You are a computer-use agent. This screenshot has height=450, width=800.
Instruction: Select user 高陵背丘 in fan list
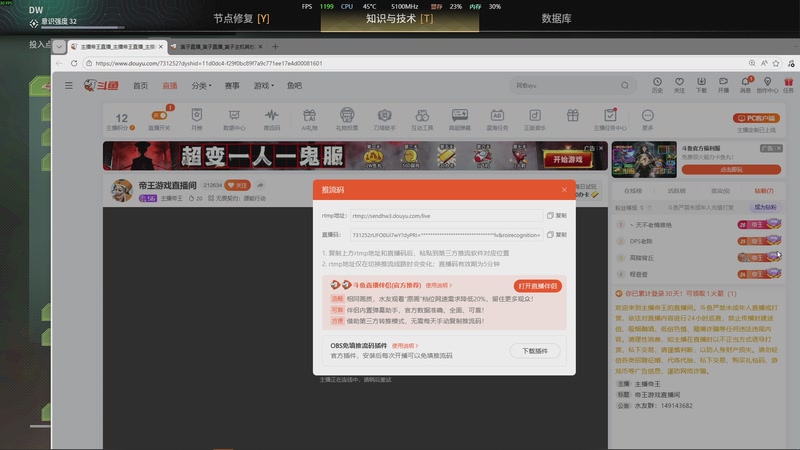[x=641, y=258]
